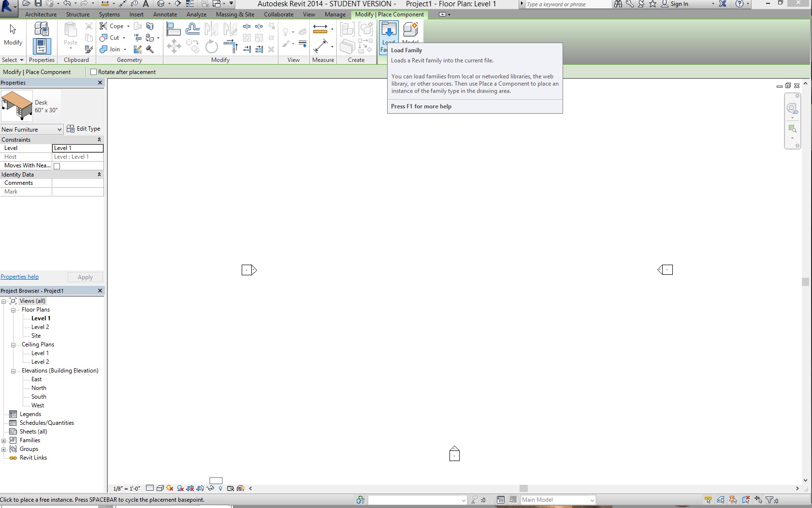
Task: Click the Save icon in quick access toolbar
Action: coord(38,4)
